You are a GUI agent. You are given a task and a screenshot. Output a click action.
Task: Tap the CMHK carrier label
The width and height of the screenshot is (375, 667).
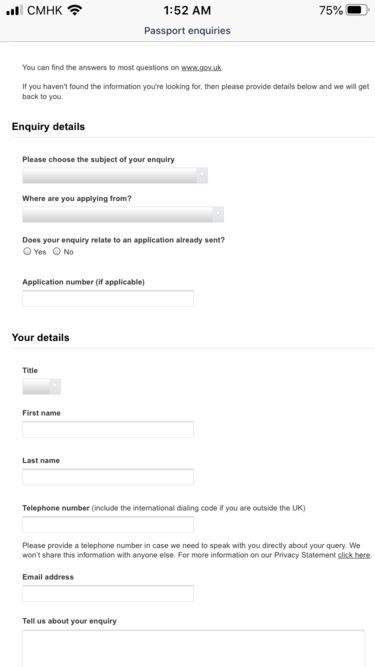[45, 11]
